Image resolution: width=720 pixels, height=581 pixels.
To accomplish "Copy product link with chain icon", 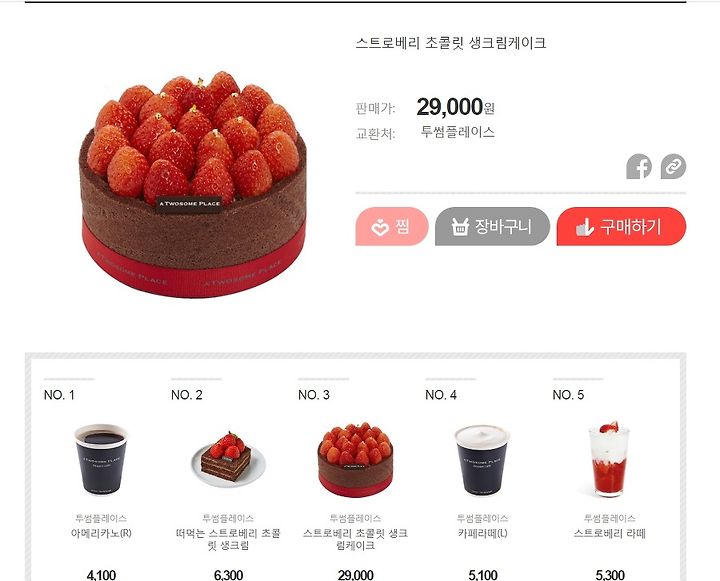I will (673, 166).
